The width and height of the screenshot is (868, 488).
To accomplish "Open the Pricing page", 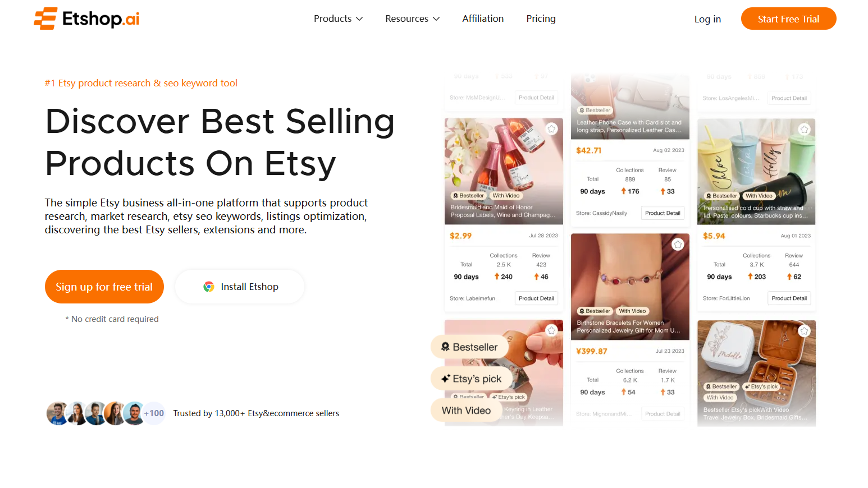I will coord(541,19).
